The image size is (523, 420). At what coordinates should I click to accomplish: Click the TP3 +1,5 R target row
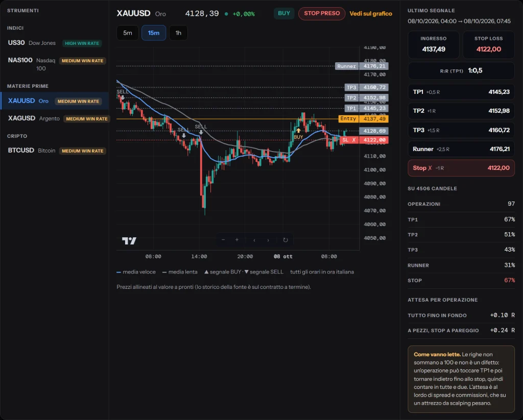click(461, 130)
